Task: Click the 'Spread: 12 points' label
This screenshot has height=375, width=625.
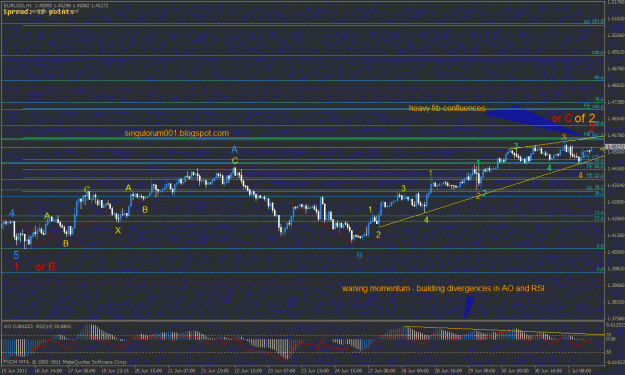Action: [39, 12]
